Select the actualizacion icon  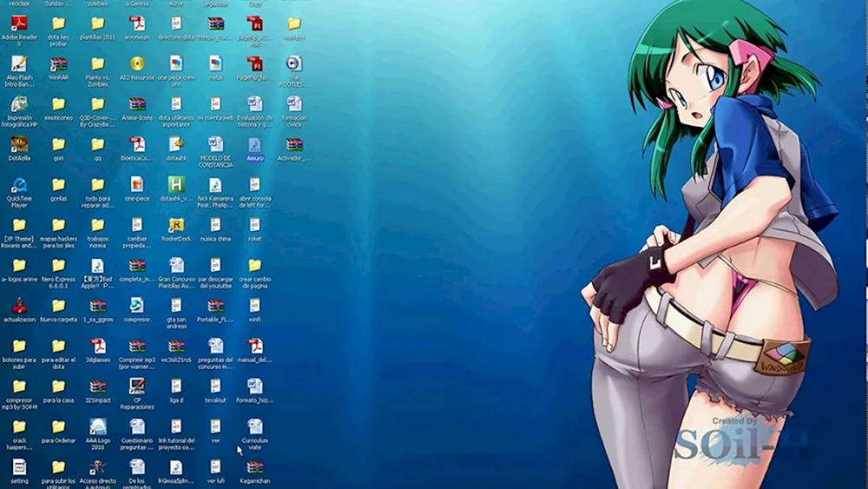[19, 307]
